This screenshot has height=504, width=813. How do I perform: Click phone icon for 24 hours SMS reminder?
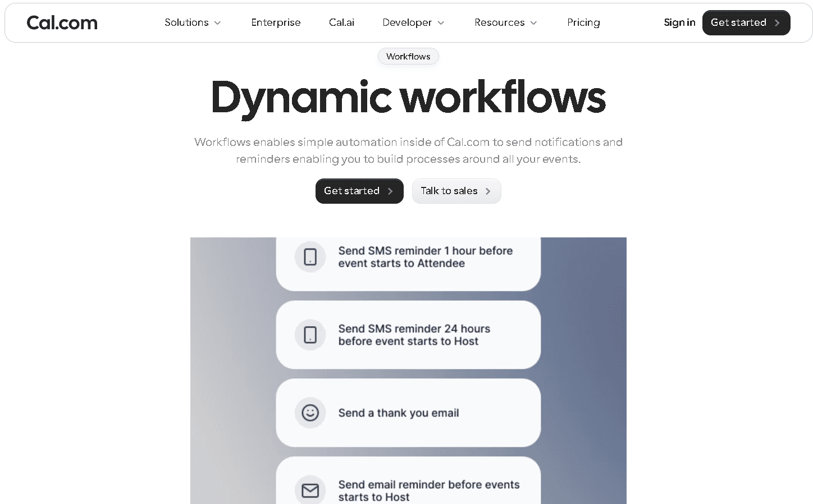click(x=310, y=335)
